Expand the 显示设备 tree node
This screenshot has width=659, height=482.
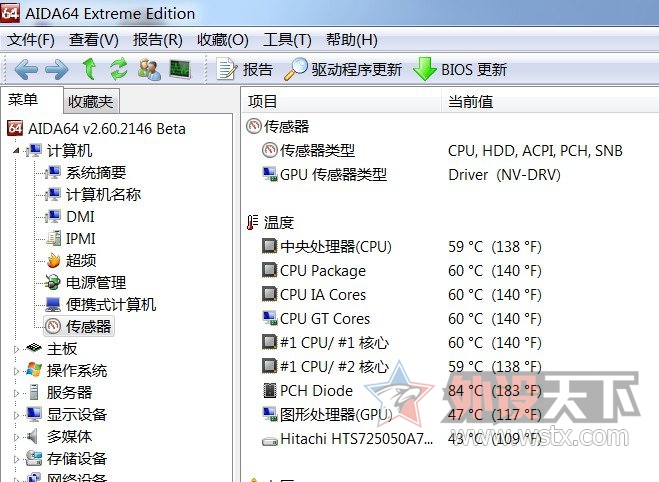(16, 415)
